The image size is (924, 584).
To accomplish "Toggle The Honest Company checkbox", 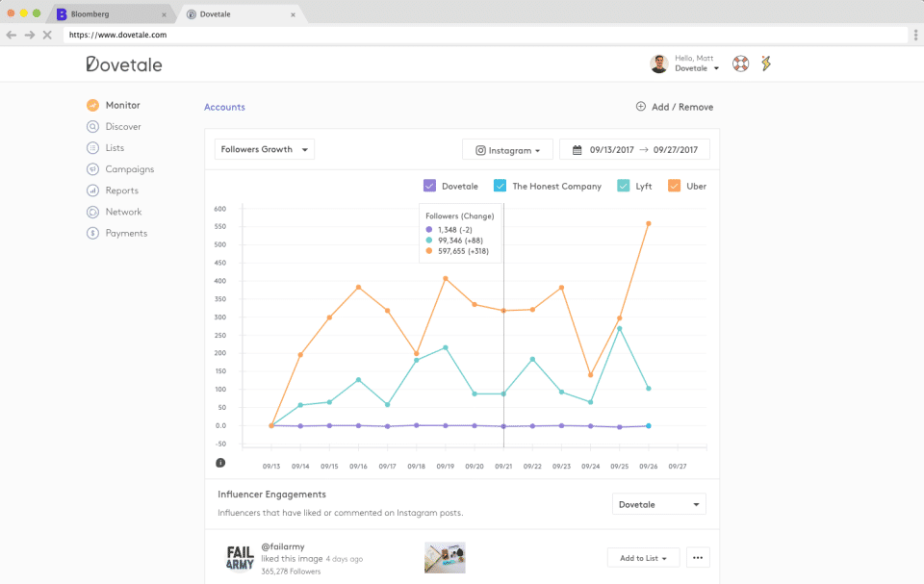I will click(x=500, y=186).
